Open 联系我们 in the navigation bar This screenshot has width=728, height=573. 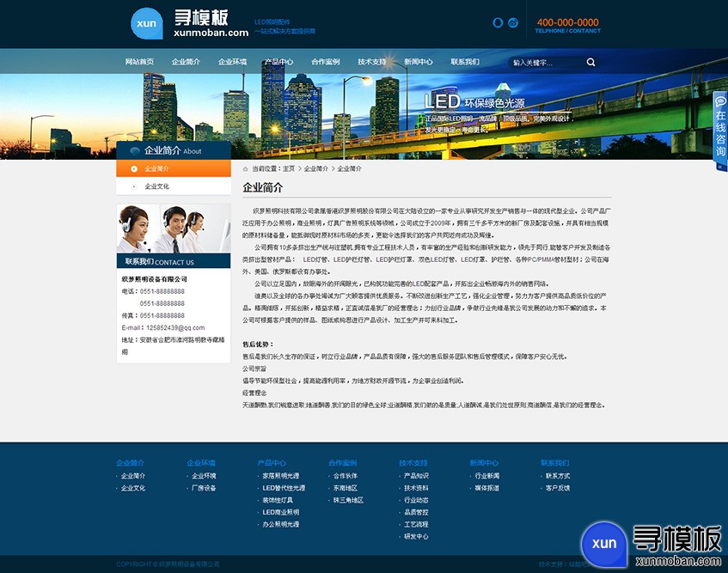(465, 62)
